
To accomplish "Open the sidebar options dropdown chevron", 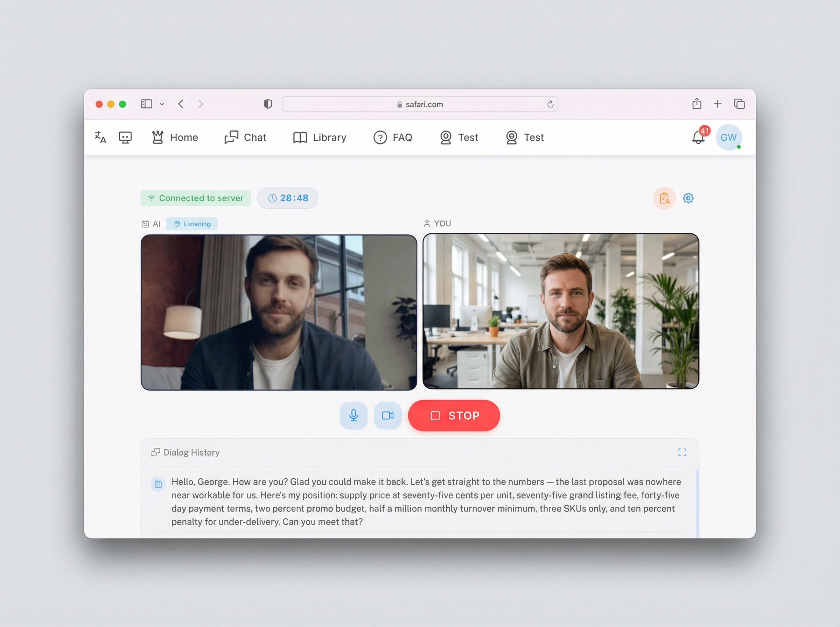I will (162, 104).
